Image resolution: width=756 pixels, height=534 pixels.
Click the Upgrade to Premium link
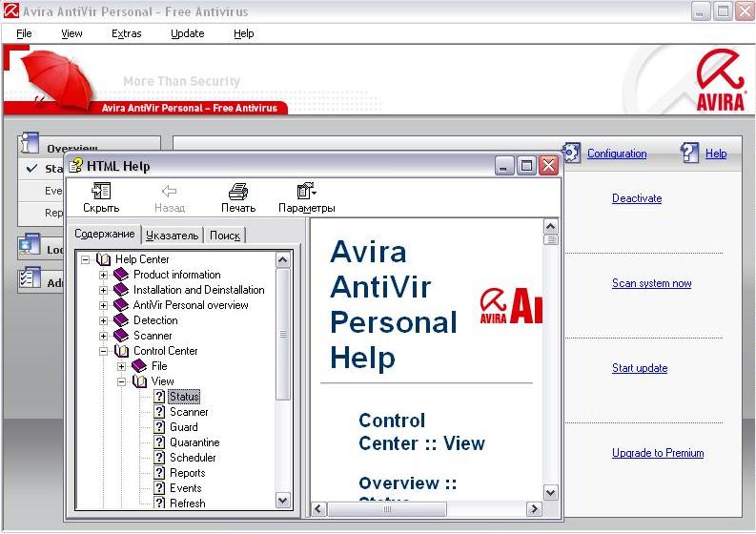[657, 453]
